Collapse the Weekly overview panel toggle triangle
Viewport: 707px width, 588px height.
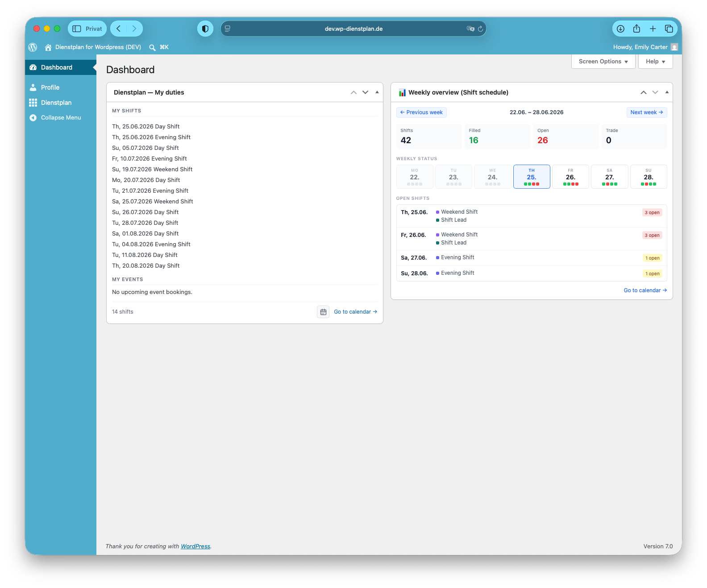(667, 92)
